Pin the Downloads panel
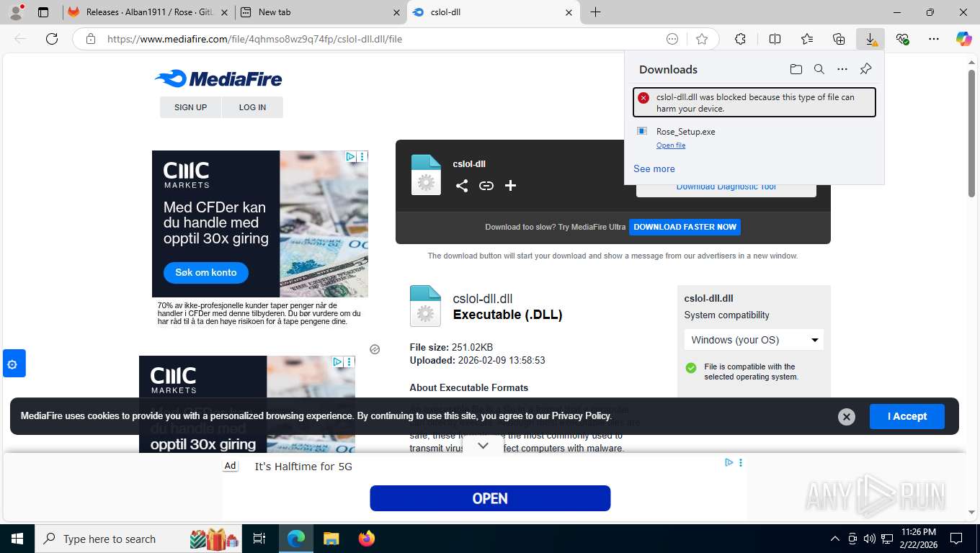Screen dimensions: 980x553 point(866,69)
